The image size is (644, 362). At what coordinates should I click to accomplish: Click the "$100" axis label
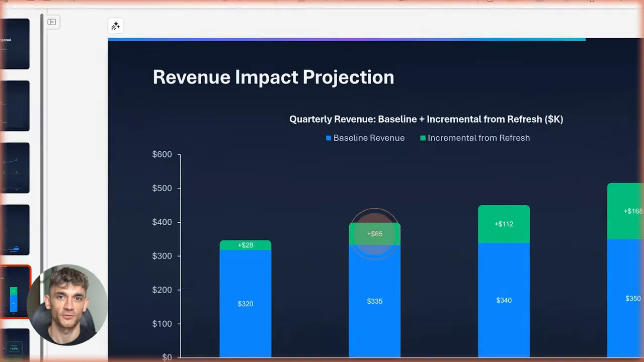click(162, 324)
